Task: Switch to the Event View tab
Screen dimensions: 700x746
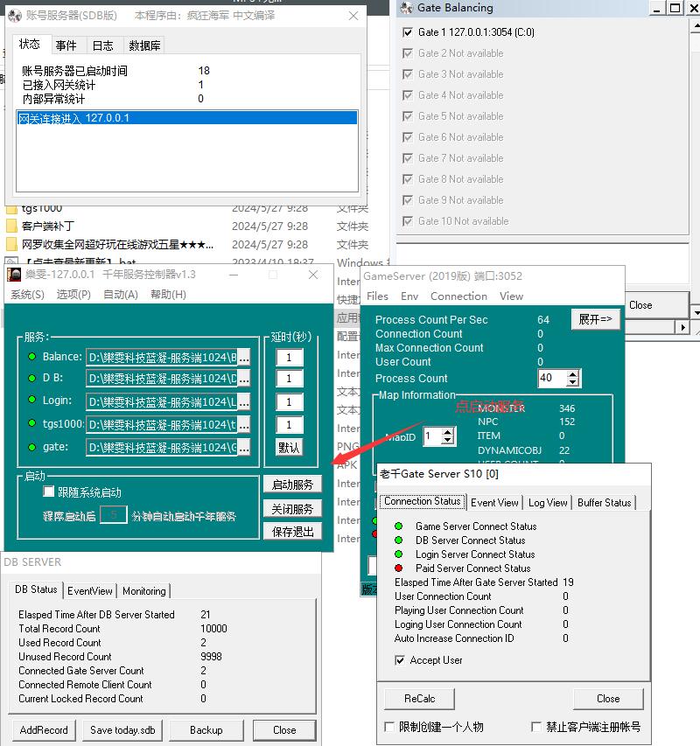Action: 494,503
